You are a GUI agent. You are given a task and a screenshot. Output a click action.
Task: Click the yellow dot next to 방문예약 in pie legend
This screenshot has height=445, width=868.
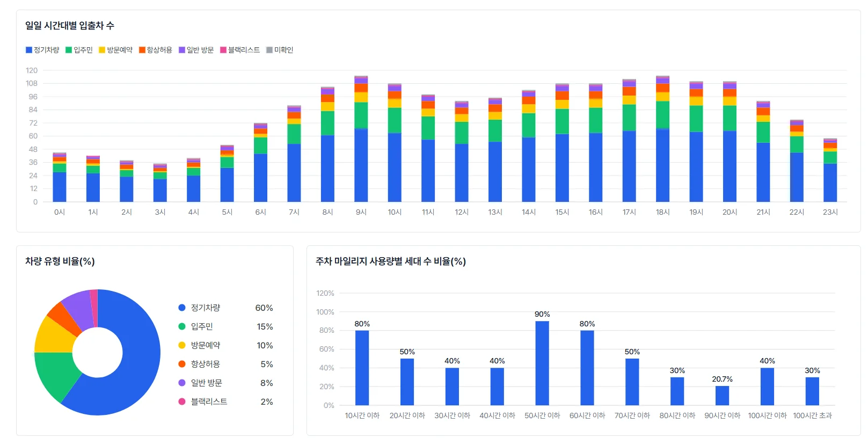point(182,345)
